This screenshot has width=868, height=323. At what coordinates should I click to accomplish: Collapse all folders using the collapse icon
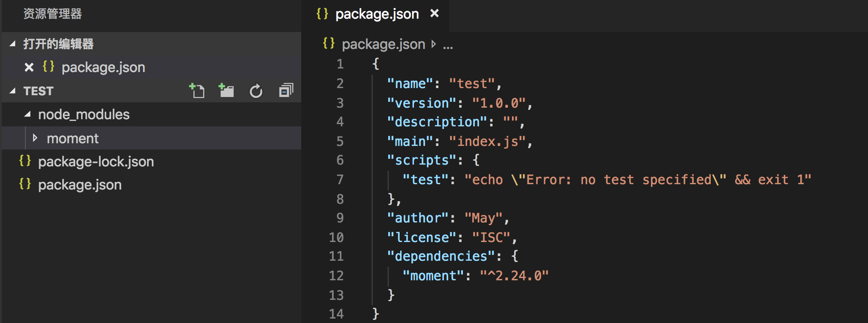pyautogui.click(x=286, y=91)
